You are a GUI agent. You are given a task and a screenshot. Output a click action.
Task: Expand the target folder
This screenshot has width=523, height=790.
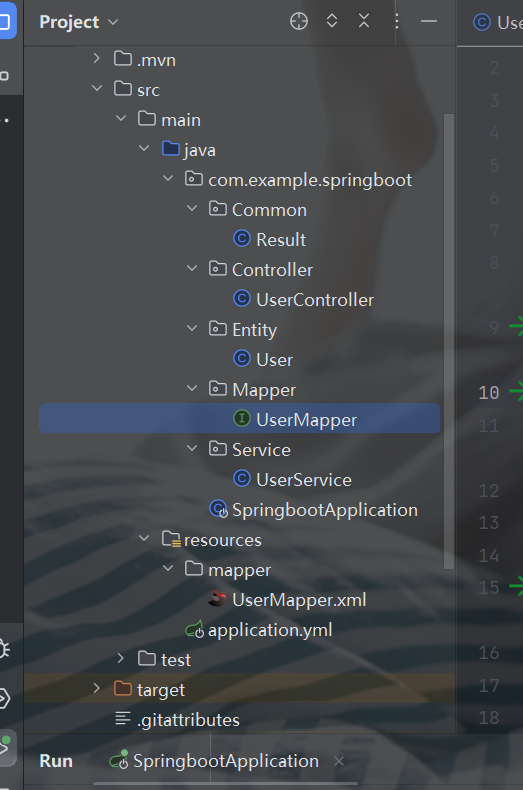[97, 688]
